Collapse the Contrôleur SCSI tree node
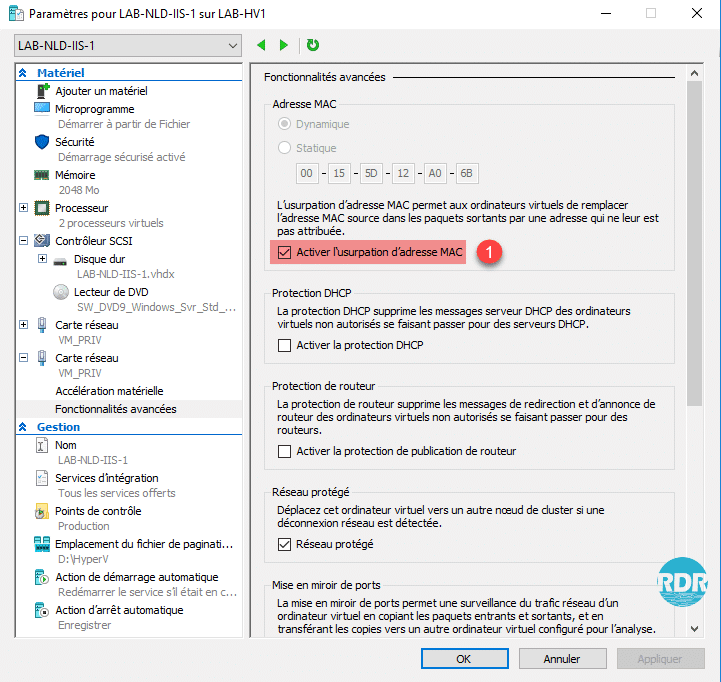Viewport: 721px width, 682px height. [x=23, y=241]
